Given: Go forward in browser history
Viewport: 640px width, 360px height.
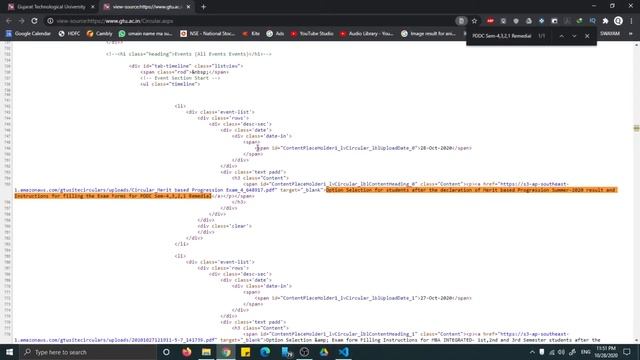Looking at the screenshot, I should click(x=21, y=21).
